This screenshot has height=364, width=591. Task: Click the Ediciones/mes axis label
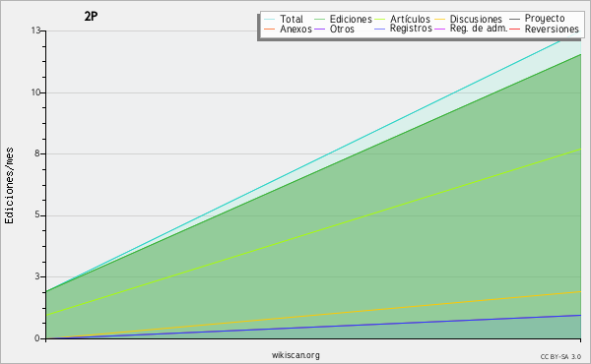click(x=9, y=186)
